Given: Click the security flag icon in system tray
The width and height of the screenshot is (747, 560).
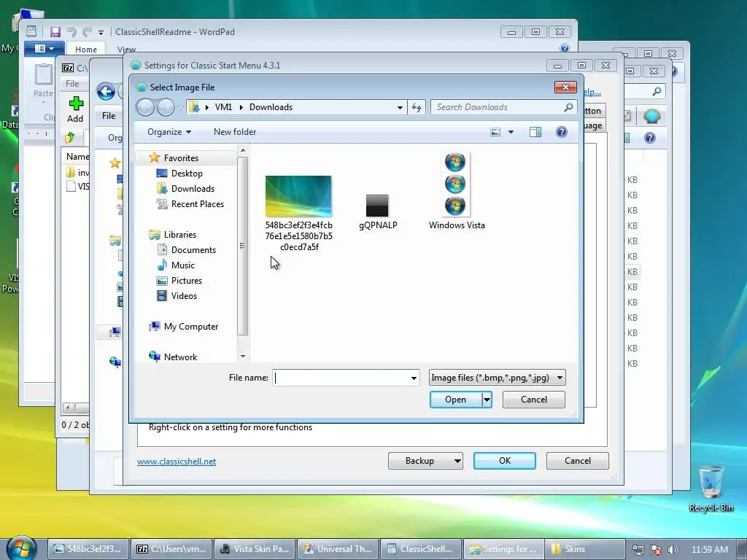Looking at the screenshot, I should pyautogui.click(x=656, y=550).
